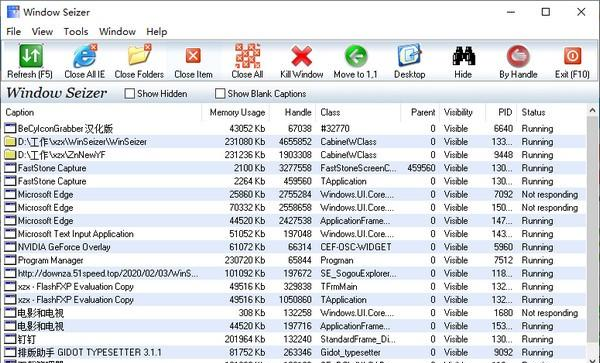Screen dimensions: 600x363
Task: Sort list by Memory Usage column header
Action: [x=237, y=112]
